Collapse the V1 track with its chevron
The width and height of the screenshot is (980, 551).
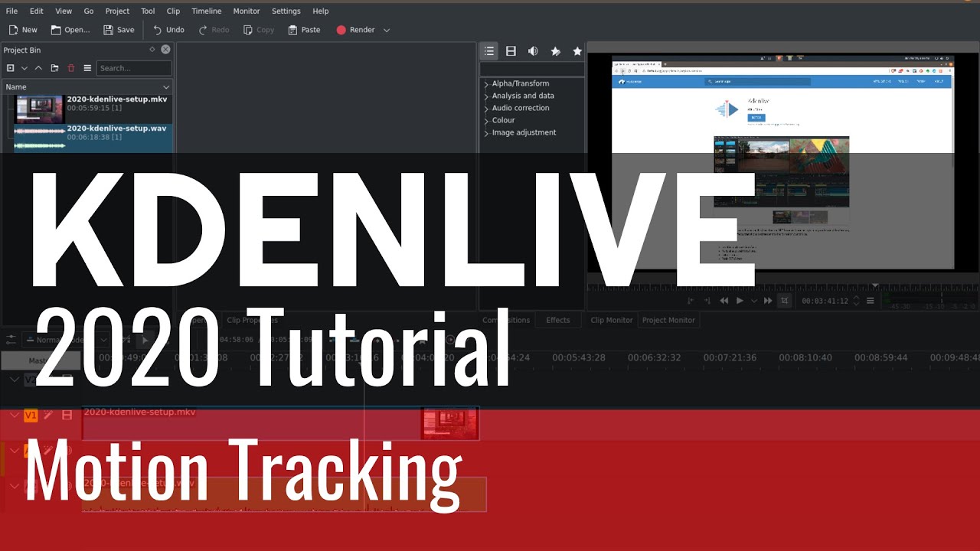tap(14, 416)
